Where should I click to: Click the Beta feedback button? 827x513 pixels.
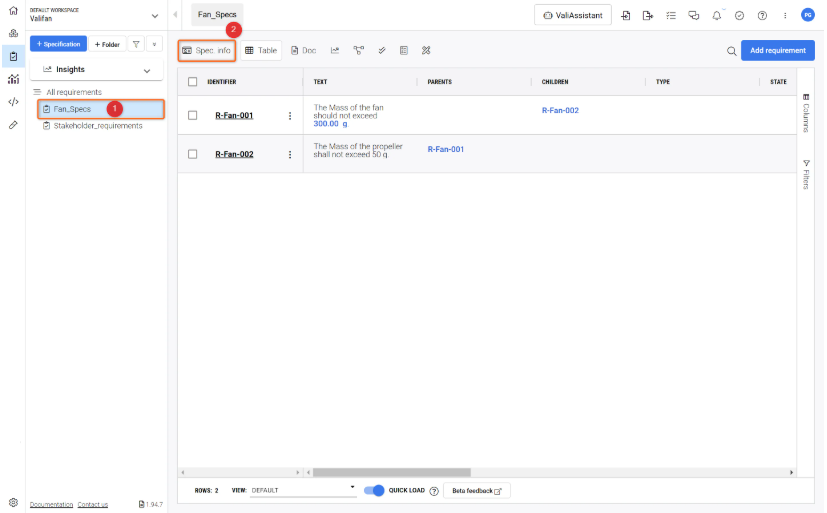[x=477, y=491]
